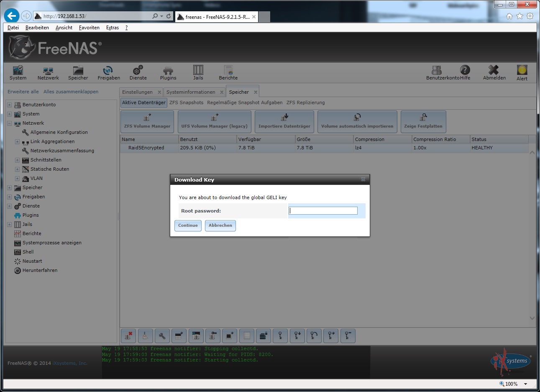
Task: Click the ZFS Volume Manager button
Action: (x=147, y=121)
